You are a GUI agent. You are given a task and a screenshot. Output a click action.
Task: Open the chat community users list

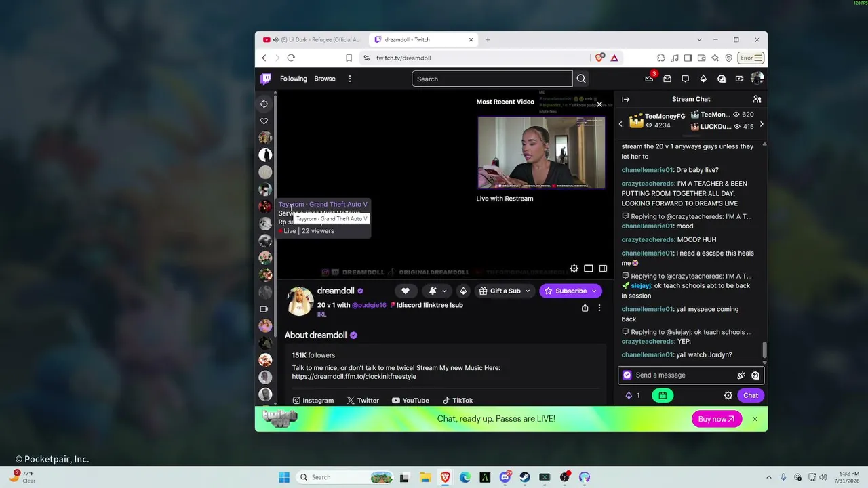point(757,99)
